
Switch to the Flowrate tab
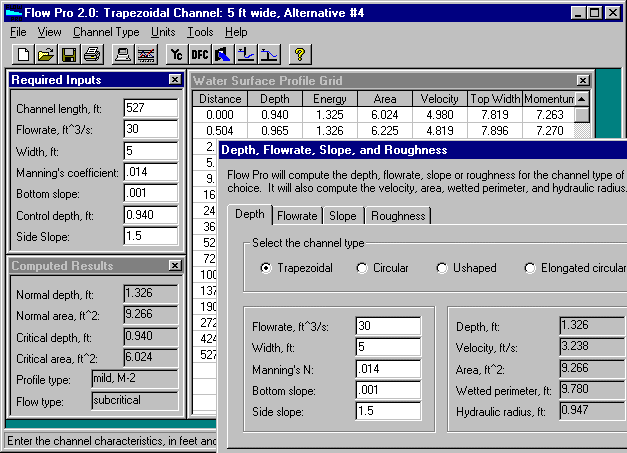(x=297, y=216)
